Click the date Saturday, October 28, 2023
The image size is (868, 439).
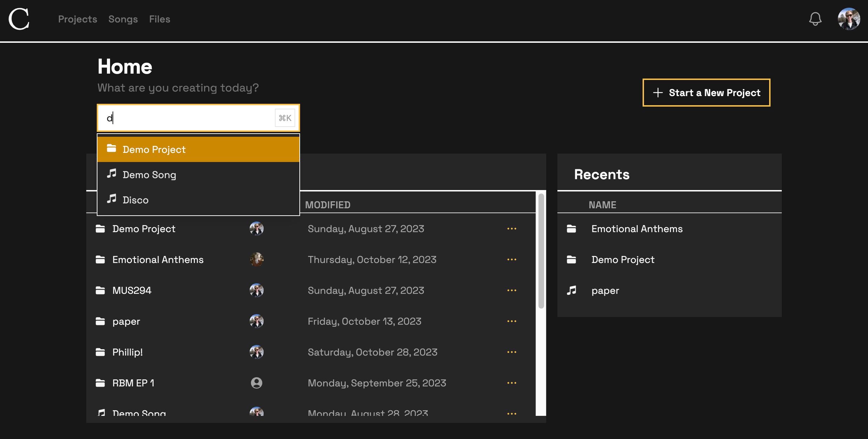(373, 352)
